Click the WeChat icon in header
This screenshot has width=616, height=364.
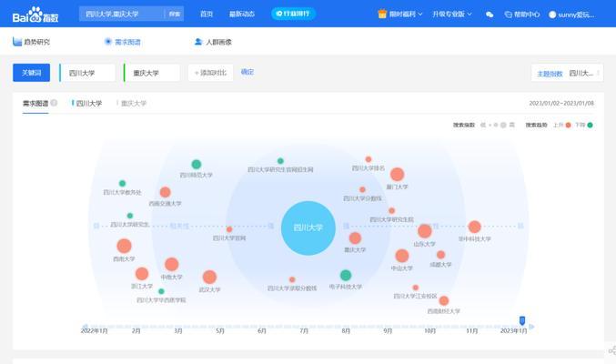click(x=490, y=15)
